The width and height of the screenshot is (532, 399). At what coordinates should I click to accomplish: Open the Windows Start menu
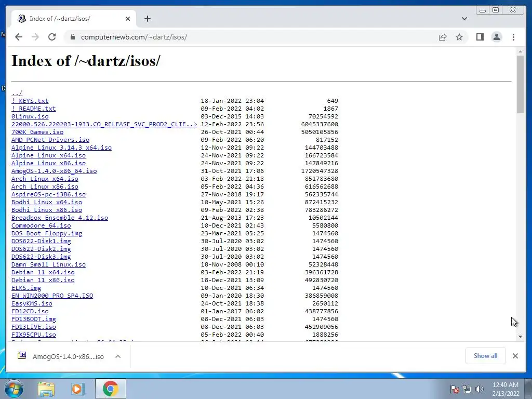14,389
